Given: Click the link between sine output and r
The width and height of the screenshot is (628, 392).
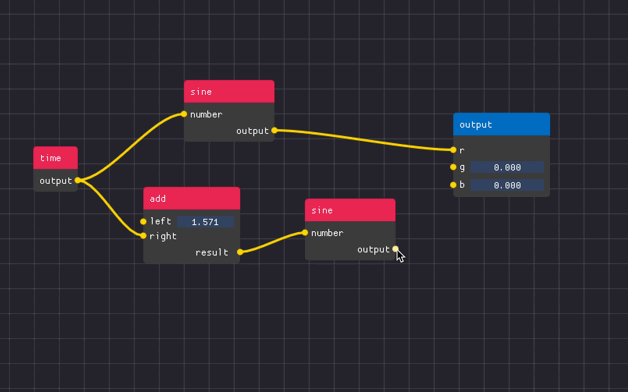Looking at the screenshot, I should (364, 140).
